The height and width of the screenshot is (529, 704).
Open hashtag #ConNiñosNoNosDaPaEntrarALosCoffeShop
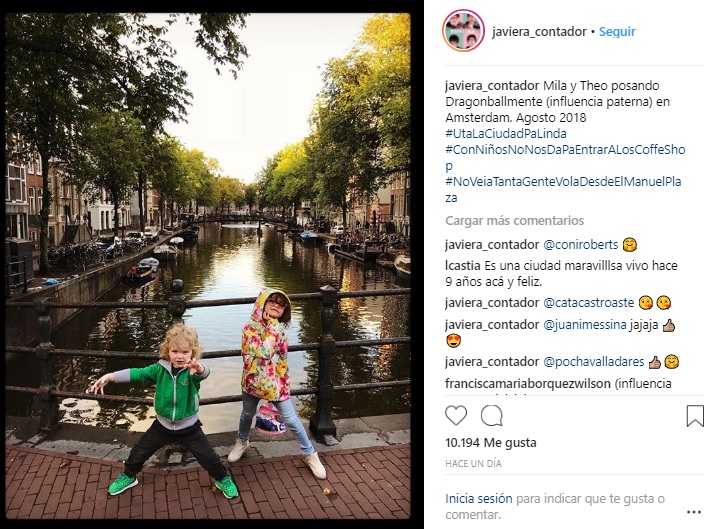pos(565,158)
